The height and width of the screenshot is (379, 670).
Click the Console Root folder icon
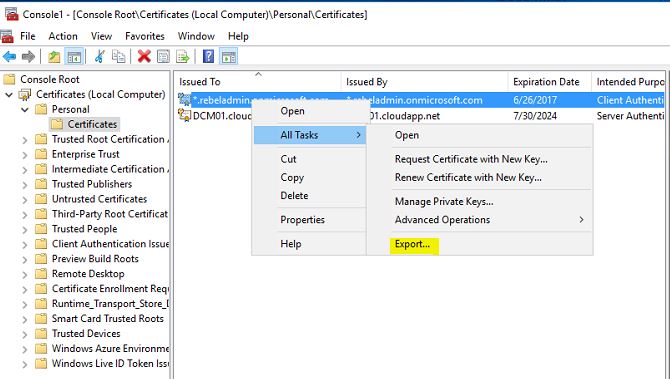[x=9, y=79]
